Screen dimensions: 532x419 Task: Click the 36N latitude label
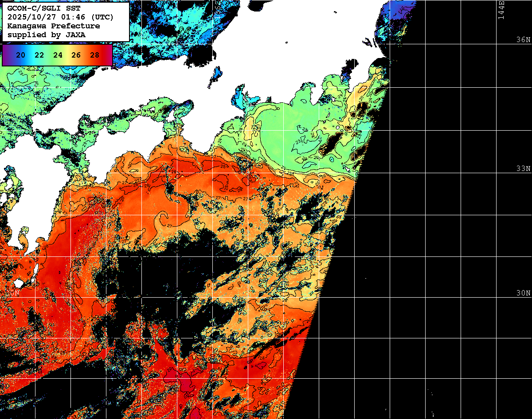click(523, 39)
